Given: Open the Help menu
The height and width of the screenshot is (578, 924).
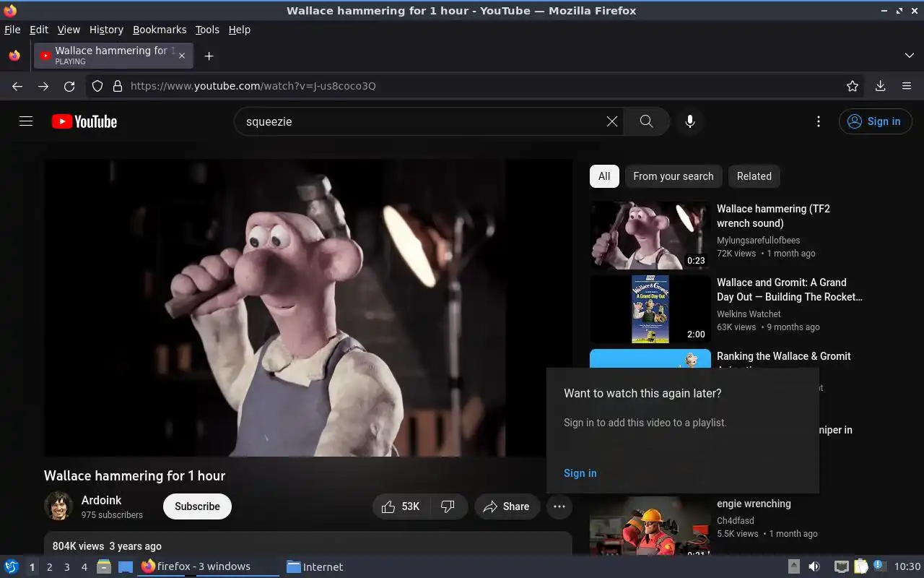Looking at the screenshot, I should tap(240, 30).
